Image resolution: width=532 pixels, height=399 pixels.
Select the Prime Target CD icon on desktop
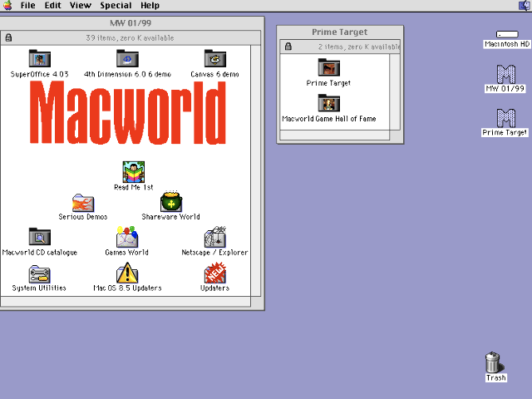[x=506, y=118]
